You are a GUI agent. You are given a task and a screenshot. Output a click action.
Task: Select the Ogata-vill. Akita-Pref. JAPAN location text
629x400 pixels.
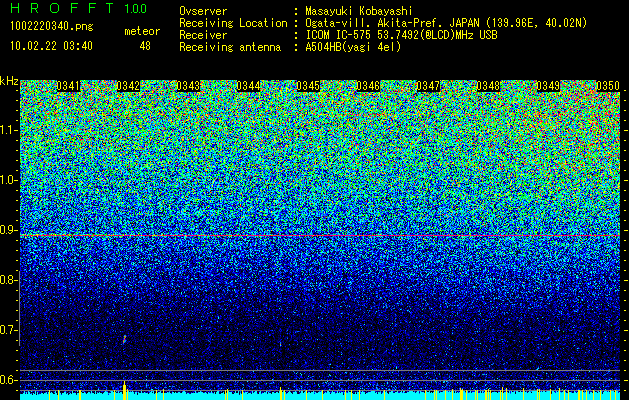pyautogui.click(x=446, y=23)
